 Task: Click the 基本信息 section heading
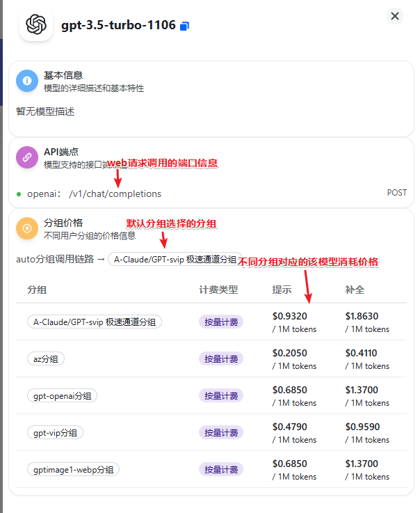coord(63,75)
